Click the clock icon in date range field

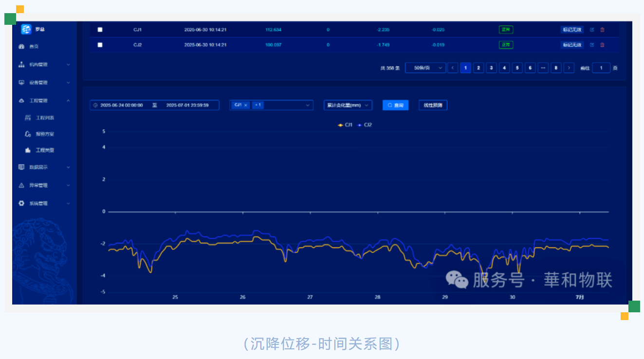click(95, 105)
